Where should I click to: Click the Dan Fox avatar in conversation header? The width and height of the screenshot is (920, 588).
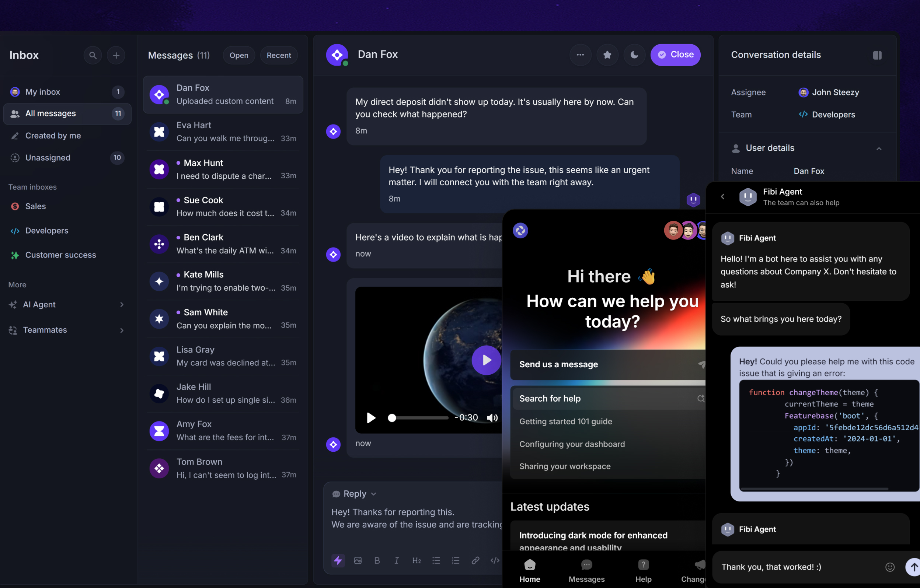[x=337, y=55]
